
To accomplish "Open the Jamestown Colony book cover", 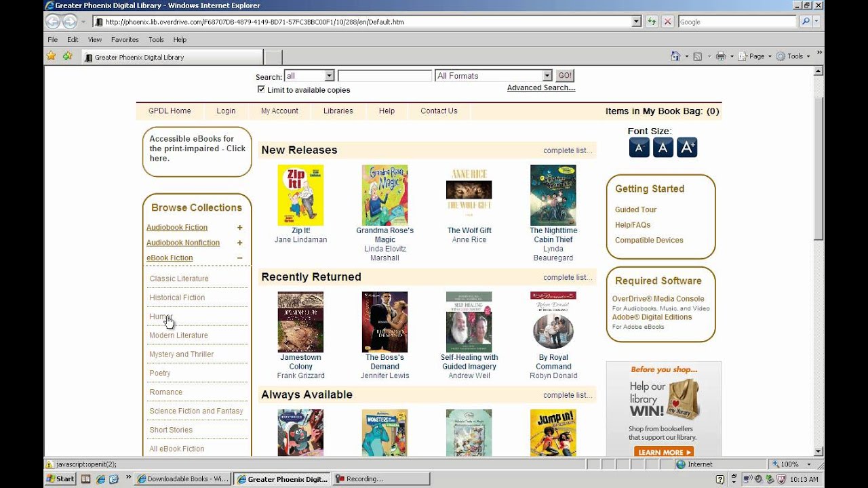I will pos(300,322).
